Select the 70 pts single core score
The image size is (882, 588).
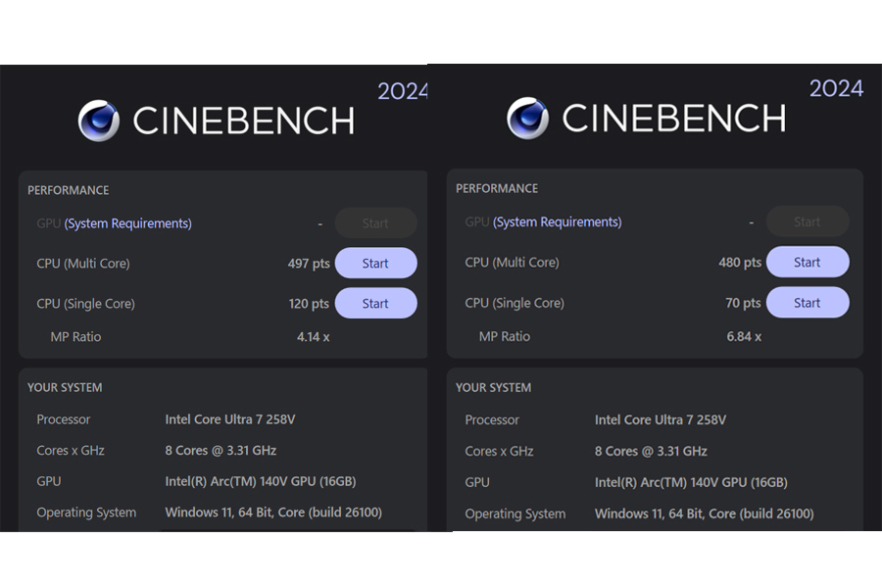(x=743, y=303)
